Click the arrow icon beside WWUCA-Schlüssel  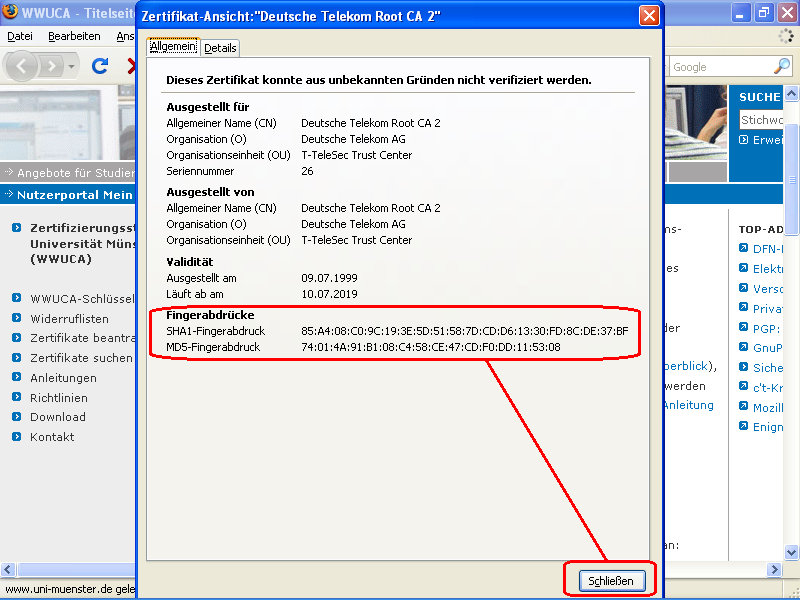click(17, 298)
